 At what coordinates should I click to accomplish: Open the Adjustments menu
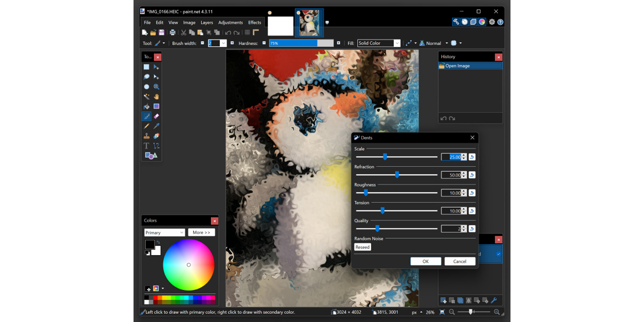[231, 23]
